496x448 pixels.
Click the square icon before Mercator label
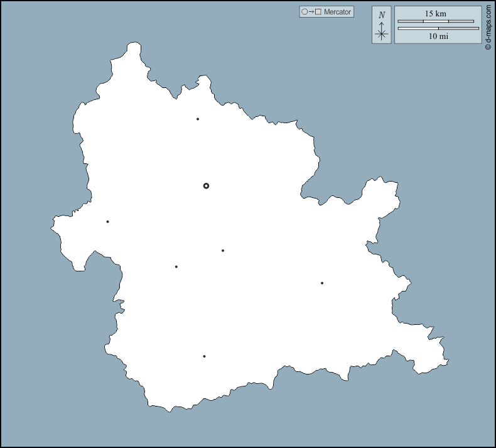318,12
